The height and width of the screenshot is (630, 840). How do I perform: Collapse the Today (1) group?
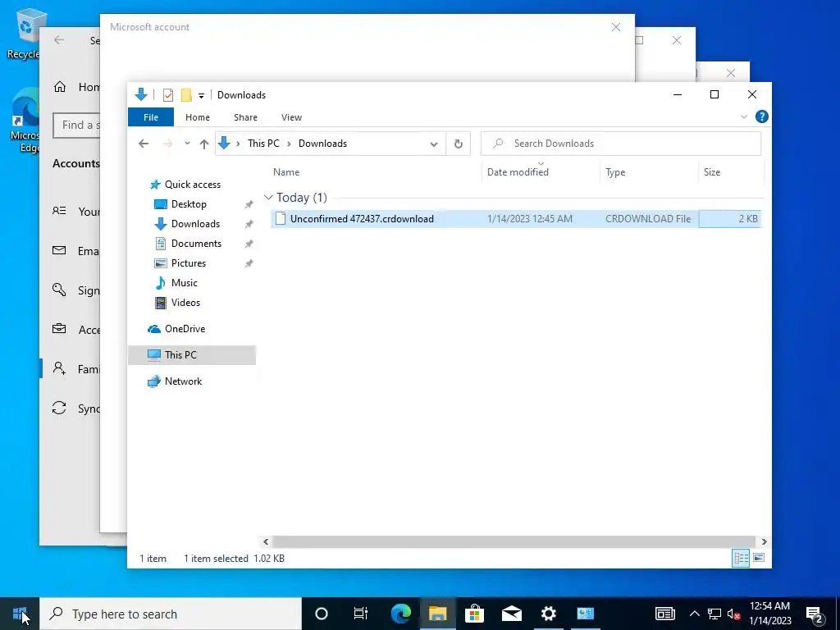click(268, 198)
